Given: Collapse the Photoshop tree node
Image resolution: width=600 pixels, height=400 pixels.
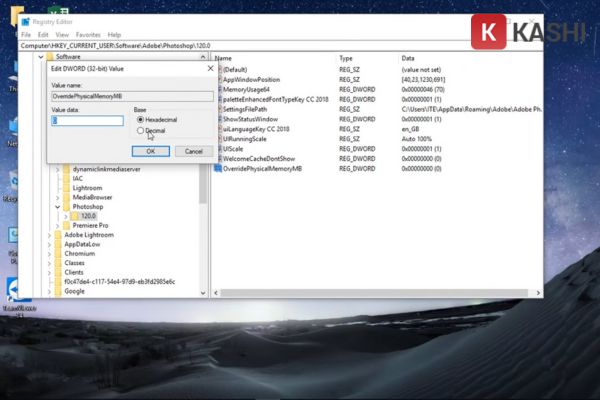Looking at the screenshot, I should [59, 207].
